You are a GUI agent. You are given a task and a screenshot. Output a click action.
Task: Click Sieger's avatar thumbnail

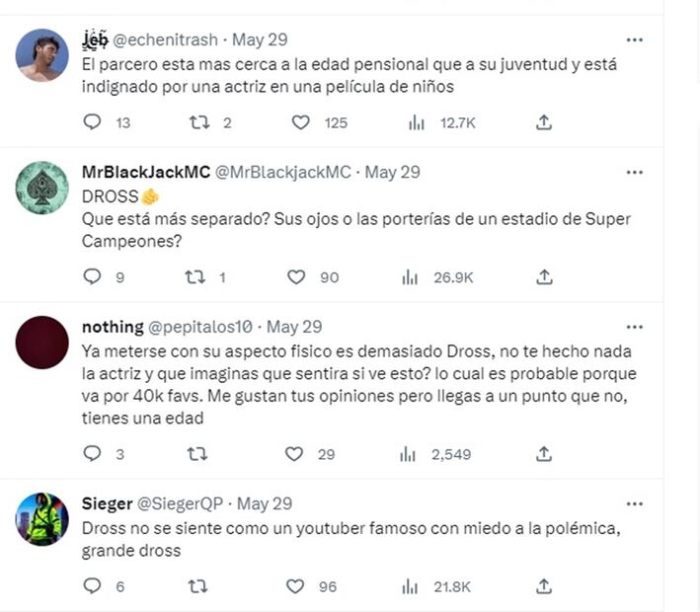pyautogui.click(x=42, y=518)
